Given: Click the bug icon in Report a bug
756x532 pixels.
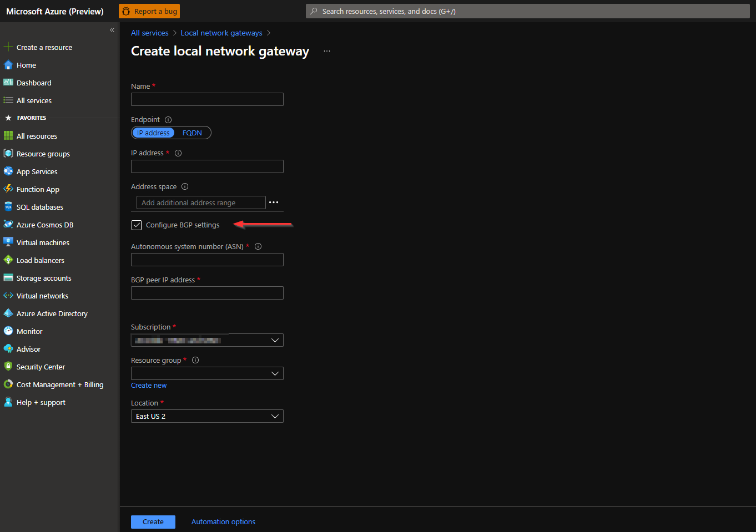Looking at the screenshot, I should pyautogui.click(x=126, y=11).
